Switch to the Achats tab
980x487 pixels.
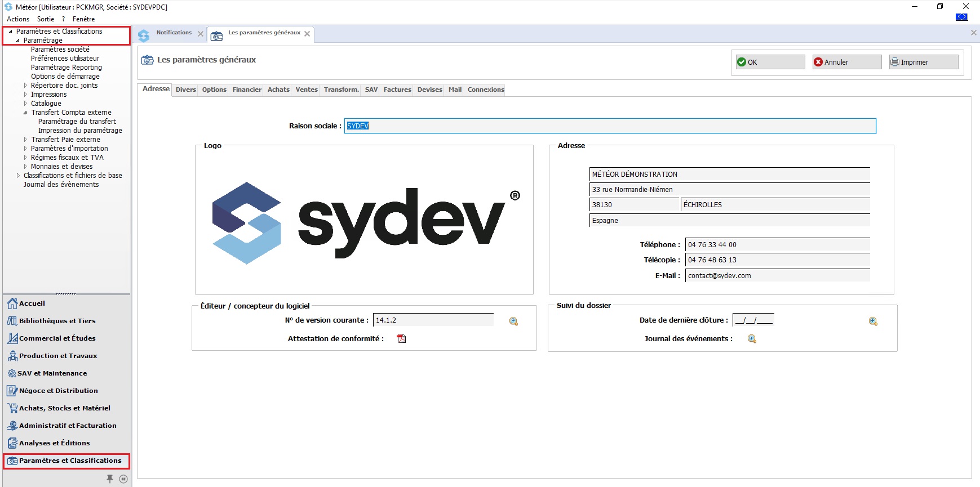tap(278, 90)
